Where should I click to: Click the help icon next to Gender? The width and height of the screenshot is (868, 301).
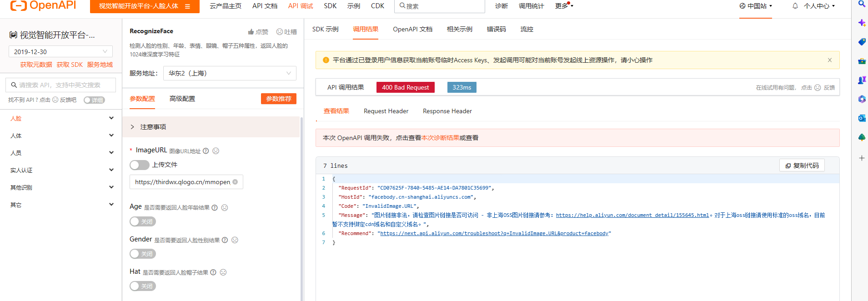tap(225, 240)
